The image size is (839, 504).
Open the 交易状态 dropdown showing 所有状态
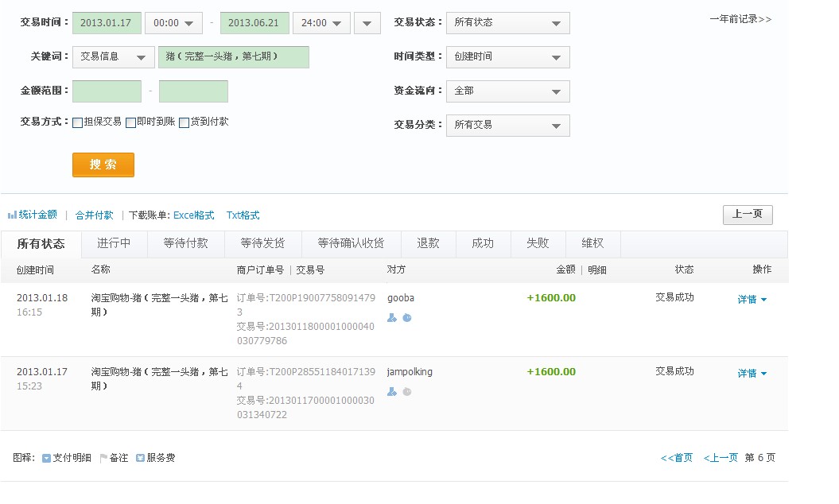coord(507,23)
